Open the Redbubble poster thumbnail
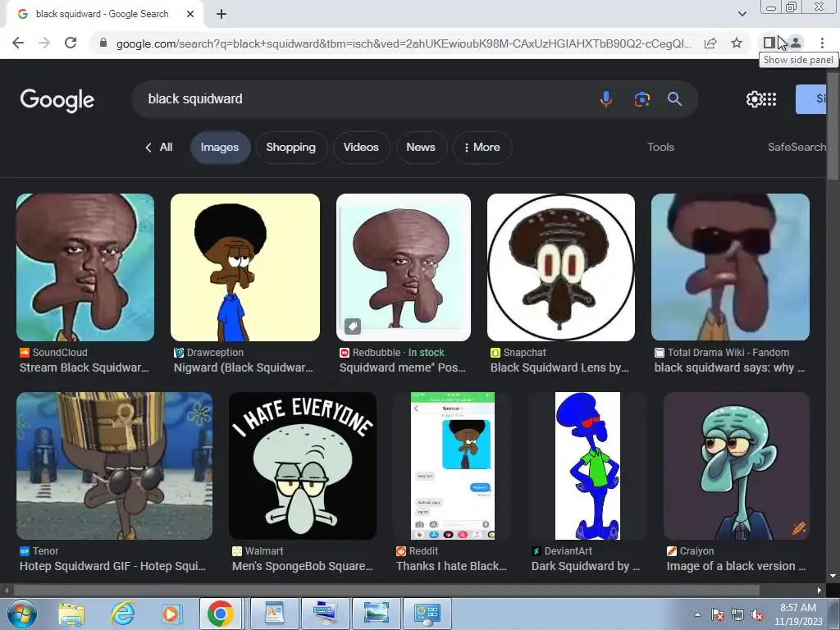This screenshot has width=840, height=630. pos(404,267)
